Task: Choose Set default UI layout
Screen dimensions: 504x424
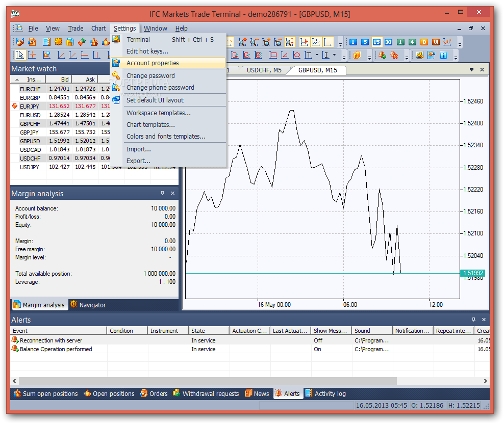Action: click(x=168, y=100)
